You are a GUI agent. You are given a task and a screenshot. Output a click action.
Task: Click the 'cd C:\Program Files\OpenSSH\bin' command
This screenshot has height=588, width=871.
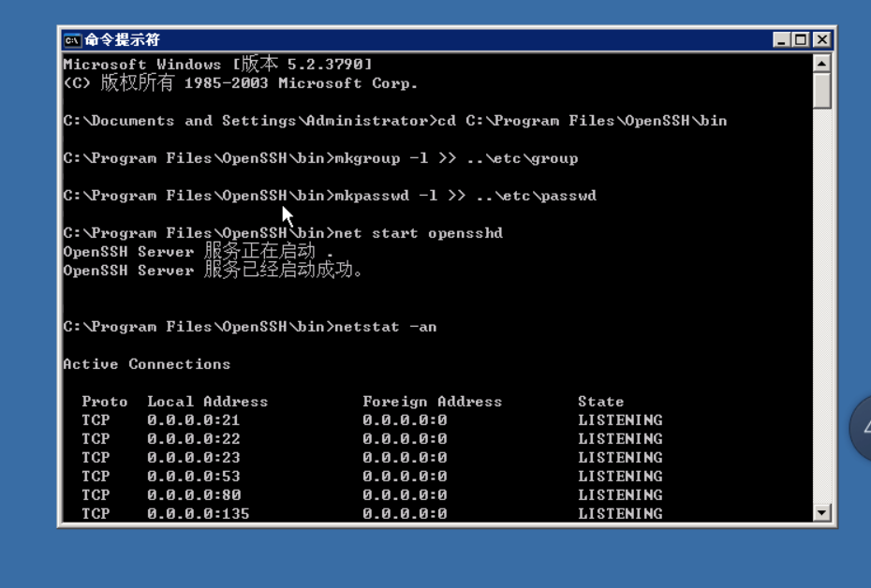[583, 121]
